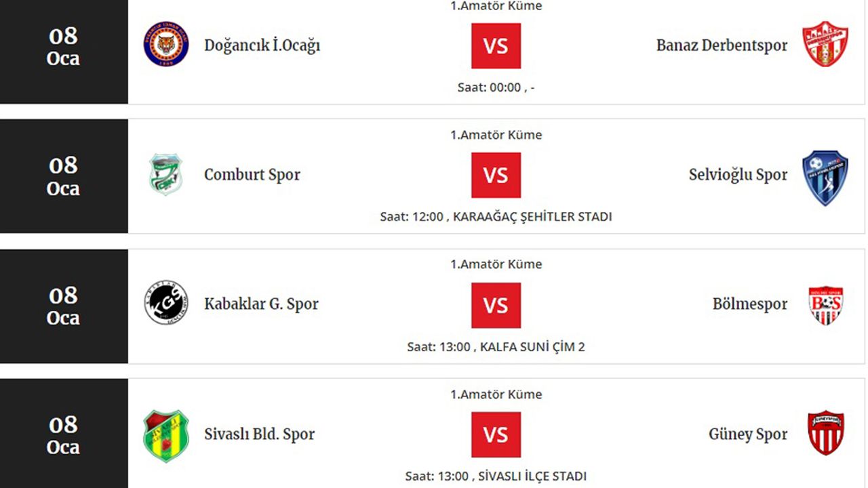
Task: Select the Selvioğlu Spor team name
Action: [x=738, y=175]
